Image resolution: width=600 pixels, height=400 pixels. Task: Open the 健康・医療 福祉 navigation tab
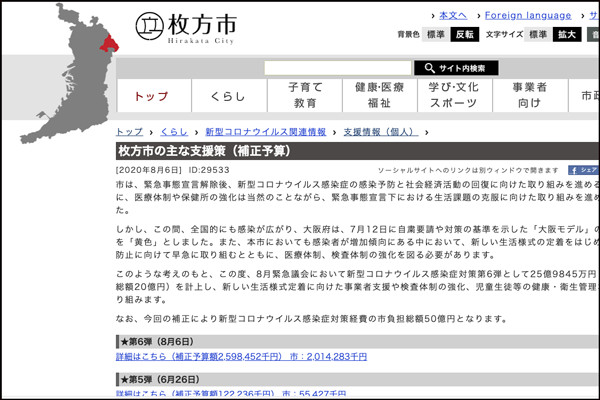[x=379, y=96]
